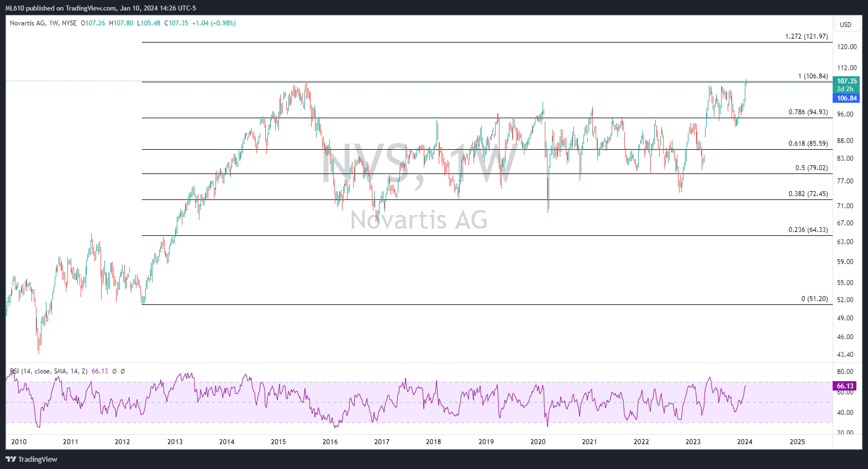
Task: Select the 0.236 (64.33) Fibonacci label
Action: pyautogui.click(x=808, y=230)
